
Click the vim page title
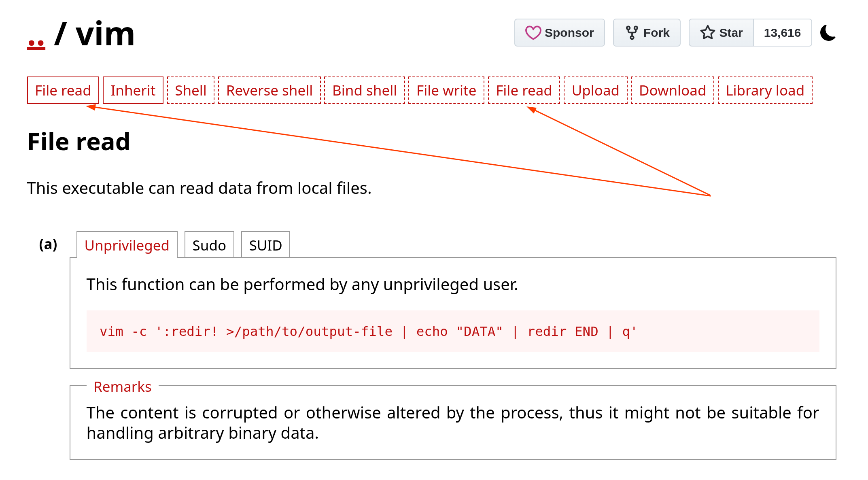tap(105, 34)
